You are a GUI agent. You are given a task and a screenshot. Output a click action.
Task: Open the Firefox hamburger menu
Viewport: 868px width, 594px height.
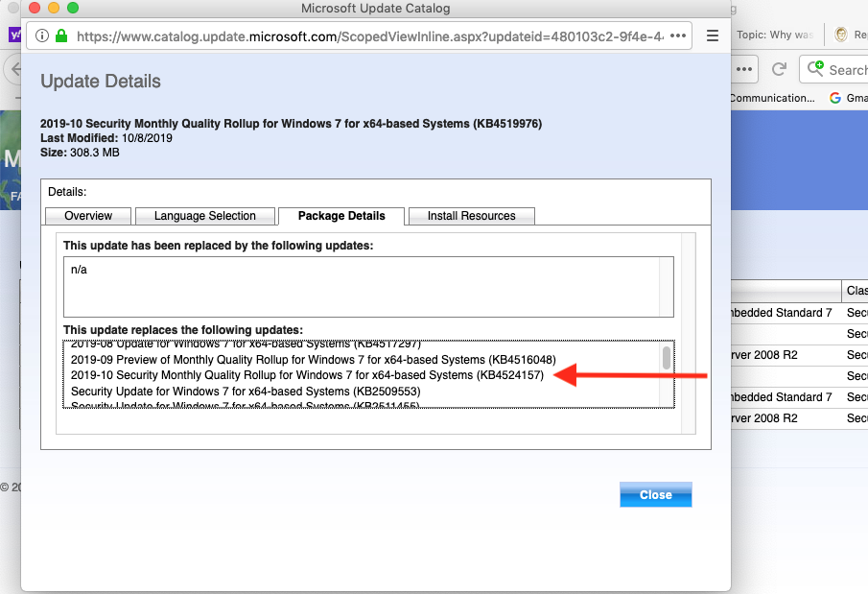click(713, 36)
